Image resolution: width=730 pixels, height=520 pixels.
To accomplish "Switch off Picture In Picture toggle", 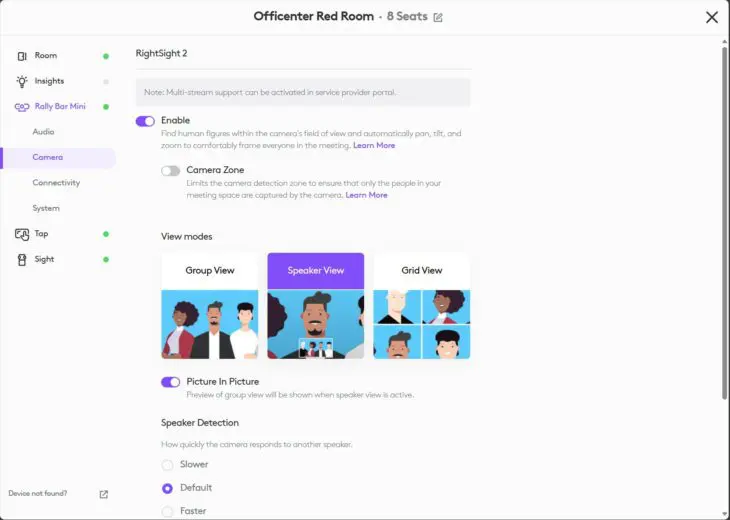I will point(171,382).
